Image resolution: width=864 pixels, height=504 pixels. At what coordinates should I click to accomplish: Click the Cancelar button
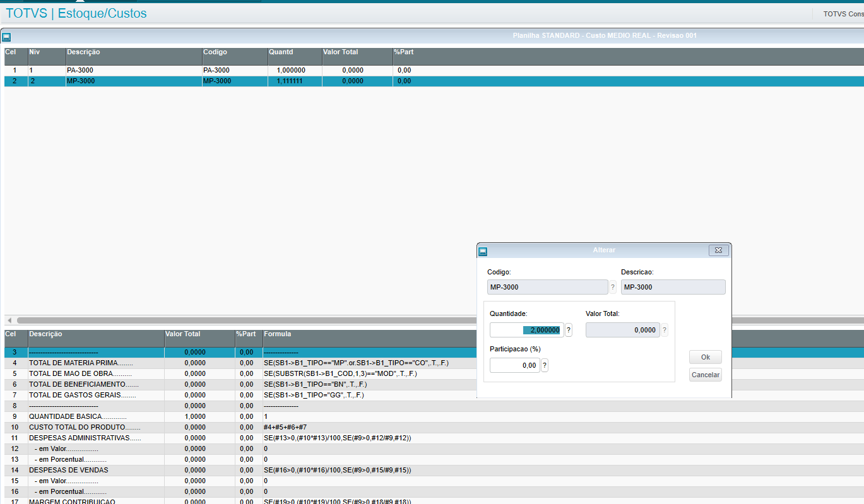(706, 375)
